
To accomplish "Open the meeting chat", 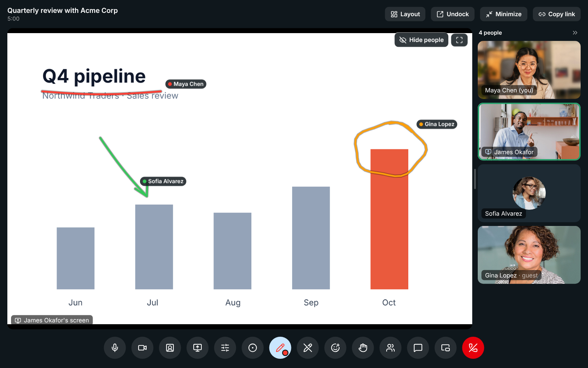I will tap(418, 348).
